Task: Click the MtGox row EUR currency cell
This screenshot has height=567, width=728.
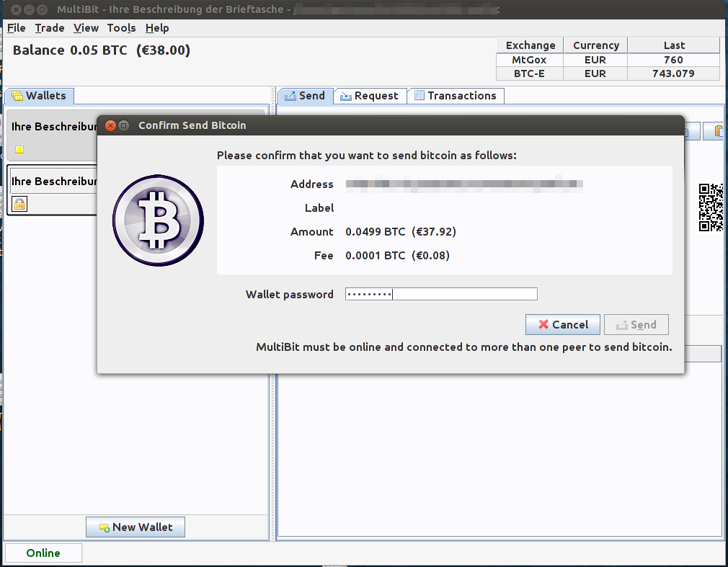Action: [x=595, y=60]
